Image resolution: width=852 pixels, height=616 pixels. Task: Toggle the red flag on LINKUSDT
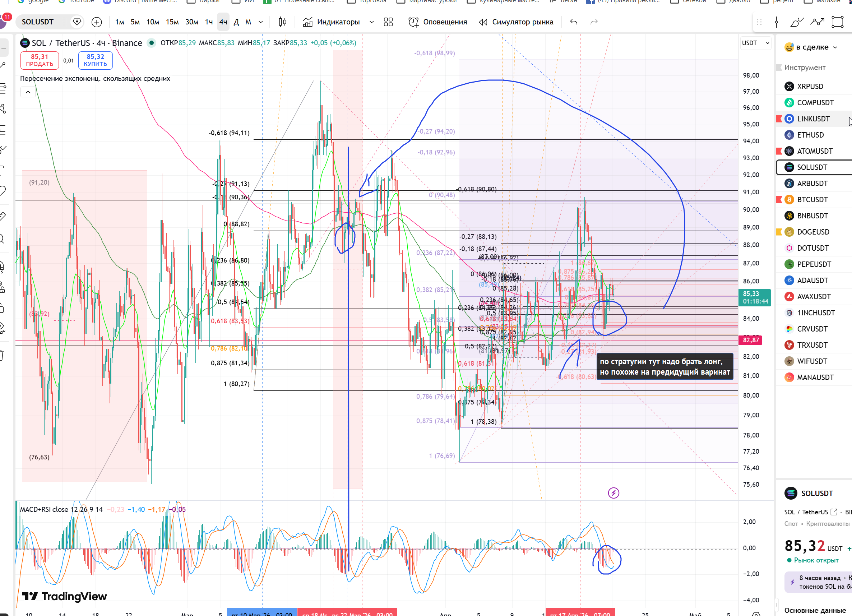click(x=779, y=119)
